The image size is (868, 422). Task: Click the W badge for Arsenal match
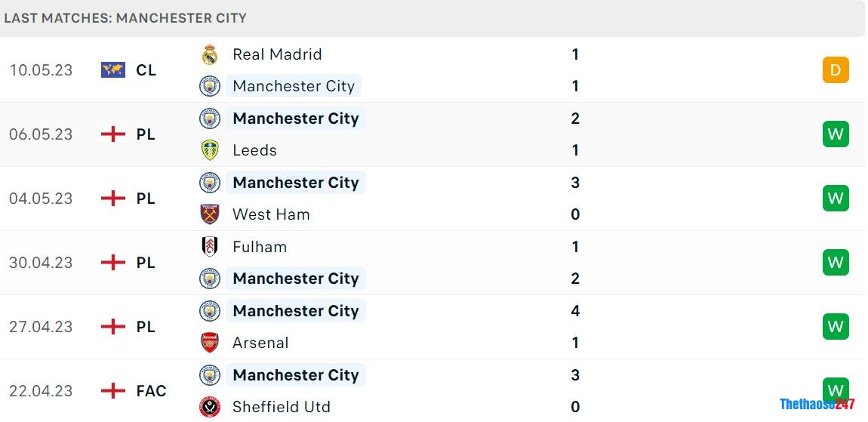pyautogui.click(x=836, y=327)
